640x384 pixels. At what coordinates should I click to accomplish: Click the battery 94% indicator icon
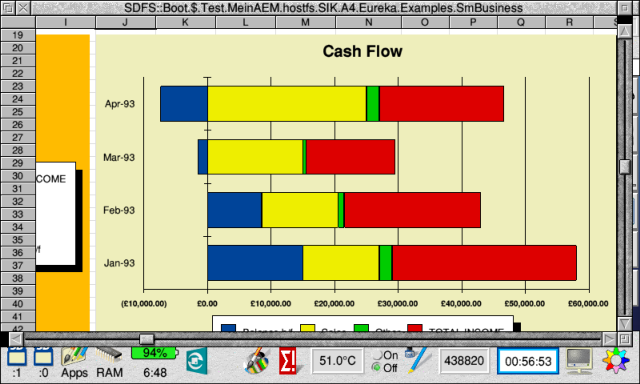point(155,353)
